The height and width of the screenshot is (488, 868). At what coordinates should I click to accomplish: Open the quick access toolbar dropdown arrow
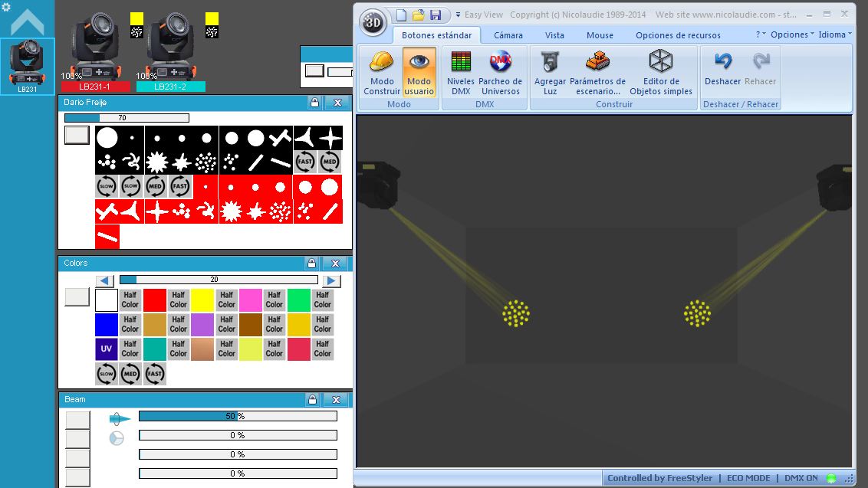(x=458, y=15)
